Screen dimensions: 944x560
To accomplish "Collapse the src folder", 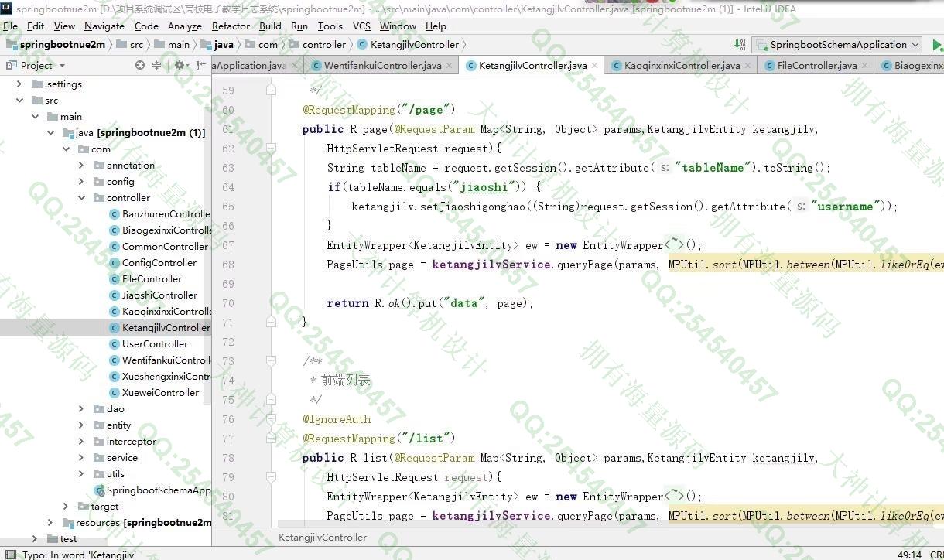I will click(x=19, y=100).
